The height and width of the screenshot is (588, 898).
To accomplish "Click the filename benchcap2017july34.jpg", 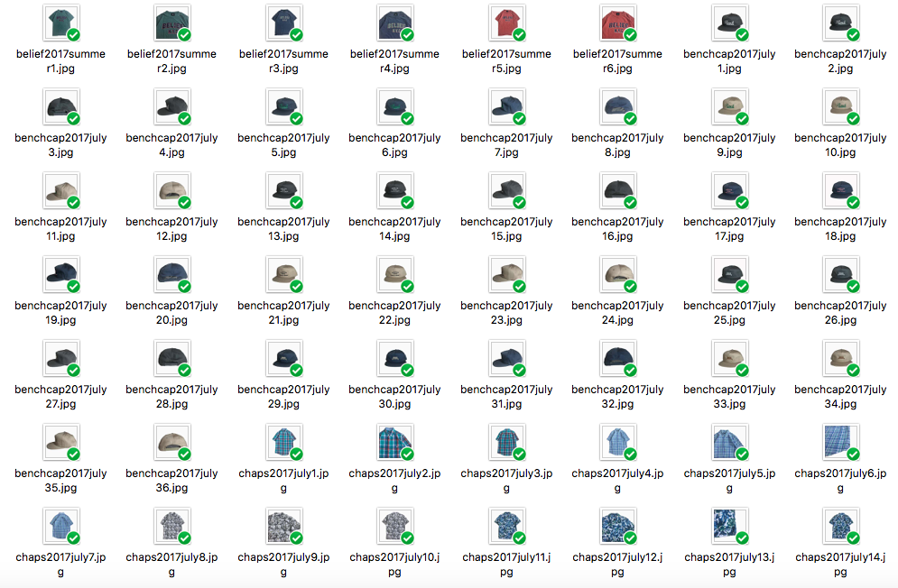I will 840,396.
